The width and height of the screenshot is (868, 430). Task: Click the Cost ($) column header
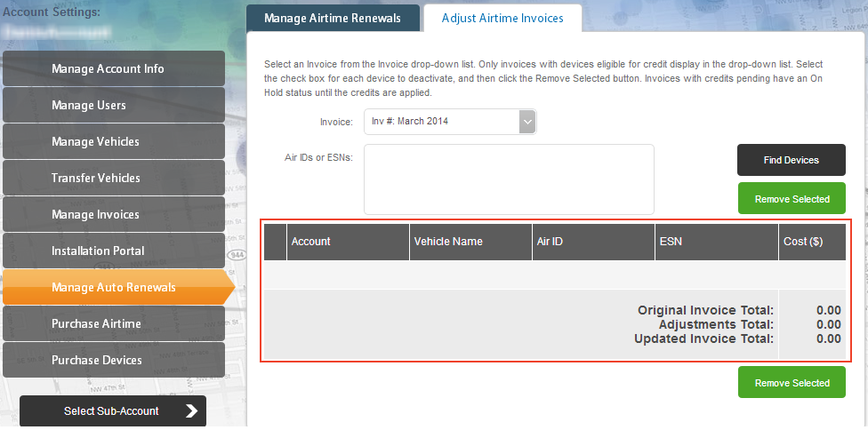813,242
